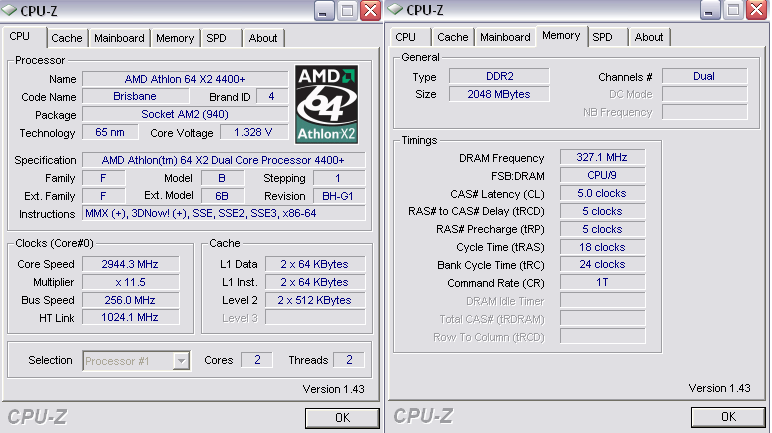This screenshot has width=772, height=433.
Task: Open SPD tab in left window
Action: [217, 38]
